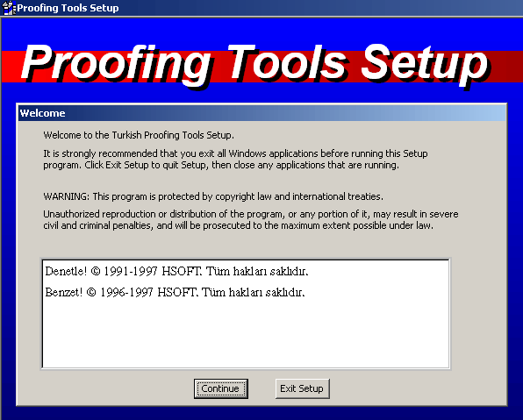Click the Proofing Tools Setup window title text

[x=68, y=8]
